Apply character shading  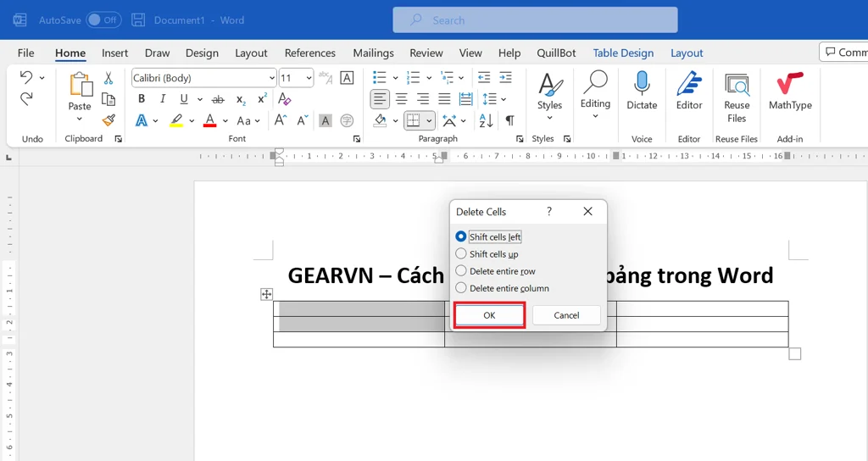coord(325,120)
